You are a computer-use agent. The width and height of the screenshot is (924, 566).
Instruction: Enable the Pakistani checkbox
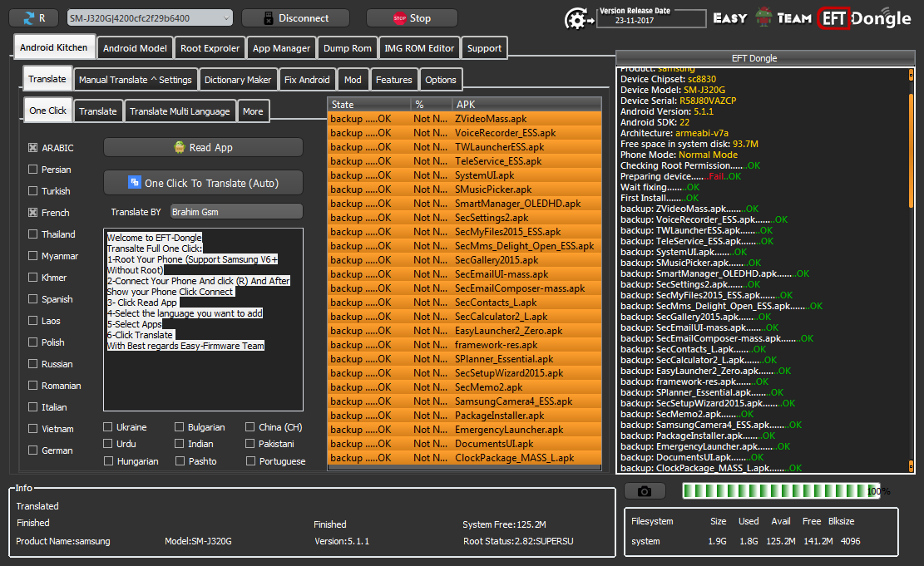(x=250, y=444)
